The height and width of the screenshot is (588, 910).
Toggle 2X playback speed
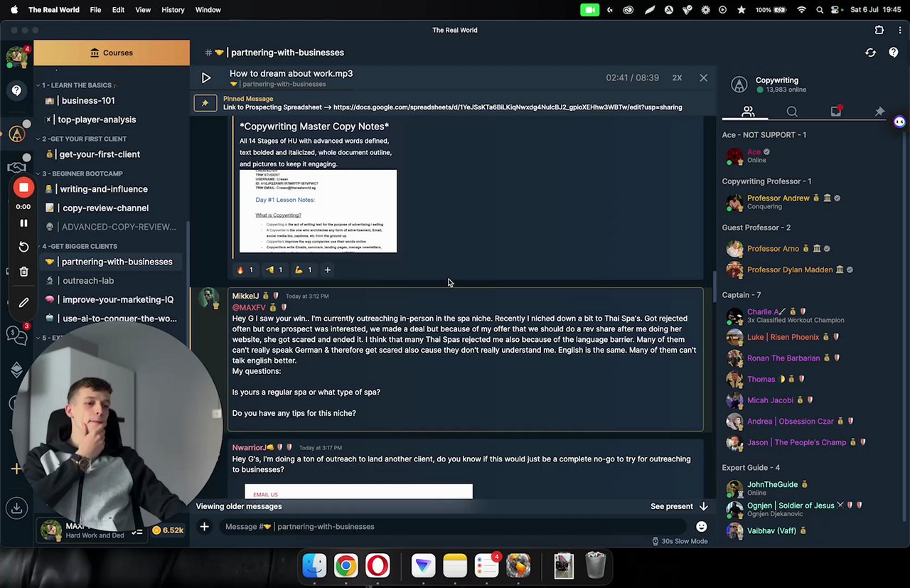click(x=677, y=77)
